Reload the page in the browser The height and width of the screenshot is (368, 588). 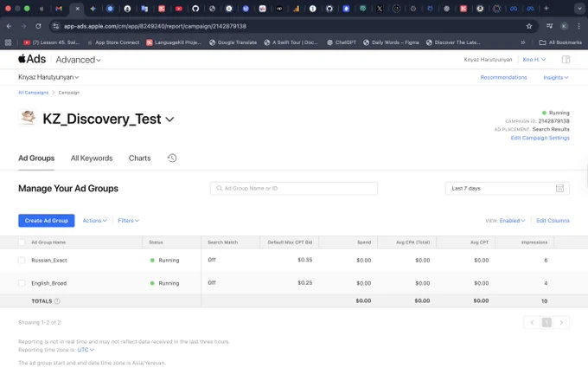point(38,26)
